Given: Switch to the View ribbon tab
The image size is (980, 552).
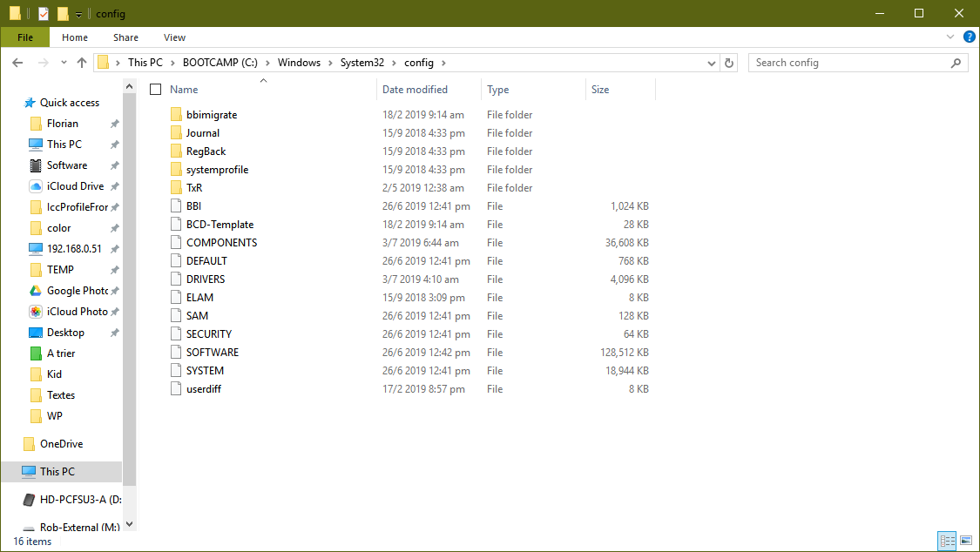Looking at the screenshot, I should [174, 37].
